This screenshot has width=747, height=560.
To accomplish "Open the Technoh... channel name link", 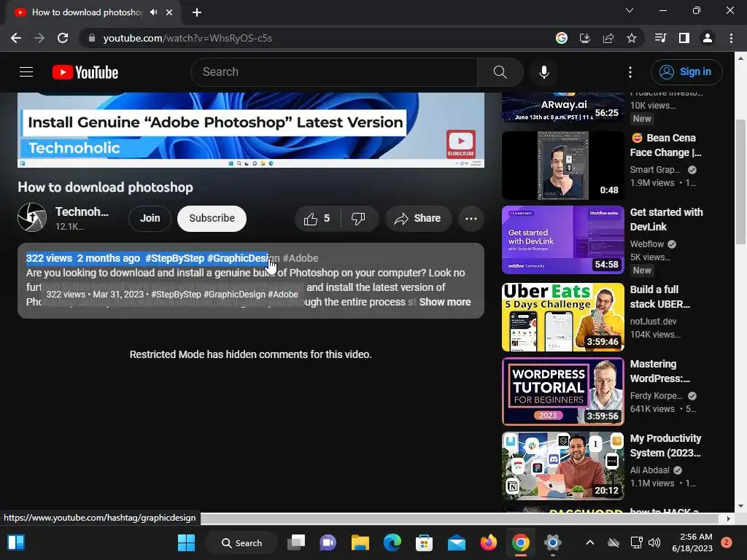I will [x=82, y=212].
